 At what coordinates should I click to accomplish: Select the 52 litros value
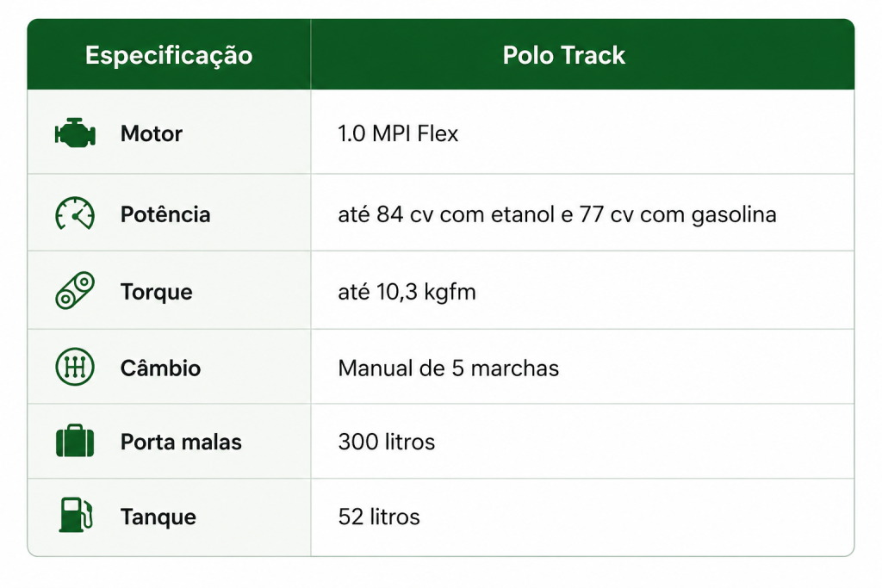[379, 517]
